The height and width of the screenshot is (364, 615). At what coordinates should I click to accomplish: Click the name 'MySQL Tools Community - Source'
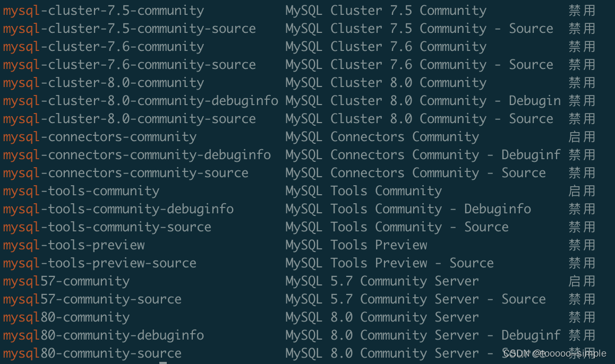point(397,227)
